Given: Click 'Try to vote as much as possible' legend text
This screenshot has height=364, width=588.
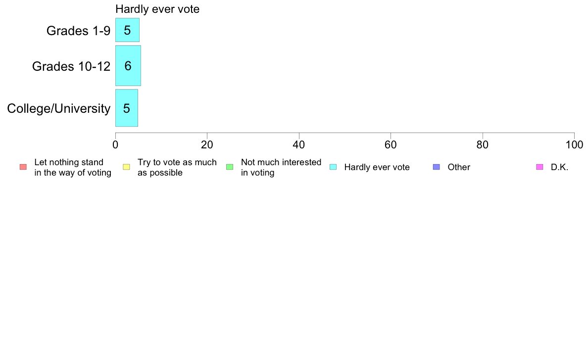Looking at the screenshot, I should 177,167.
